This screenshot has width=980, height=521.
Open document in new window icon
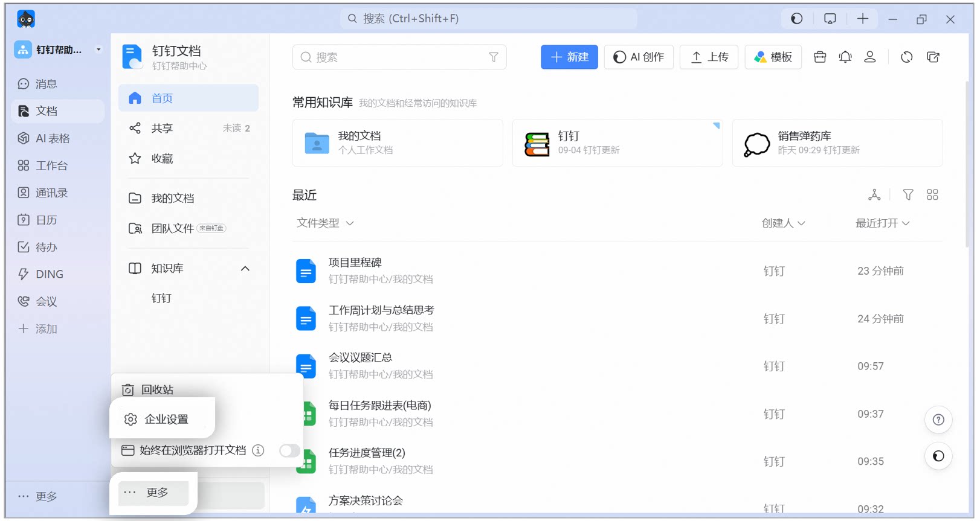coord(933,57)
